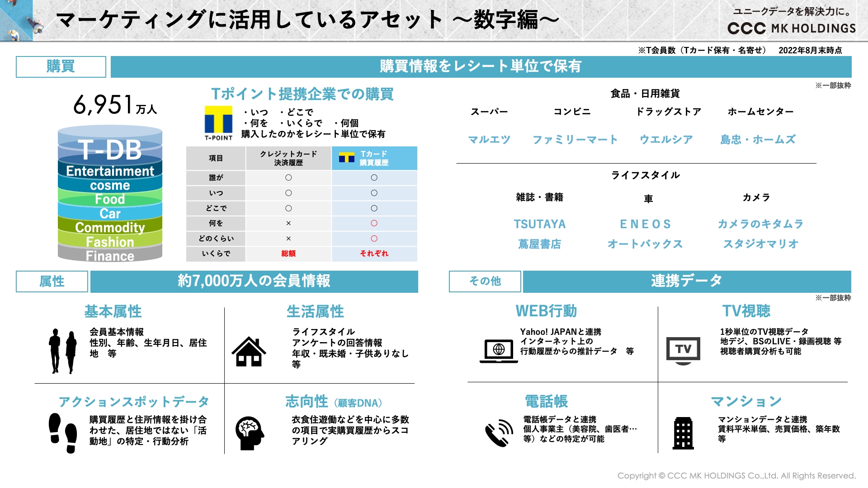Select the 購買 section label box

tap(61, 66)
